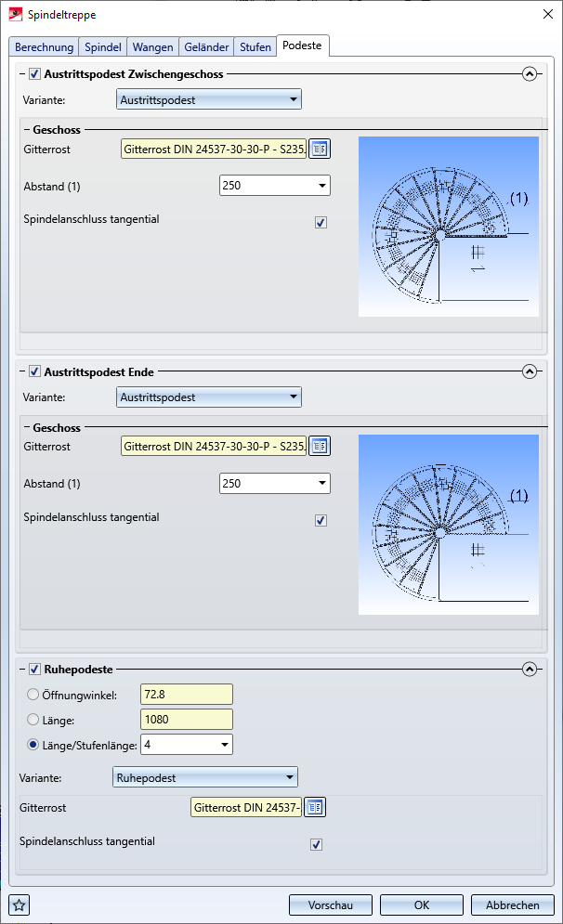563x924 pixels.
Task: Switch to the Geländer tab
Action: (207, 46)
